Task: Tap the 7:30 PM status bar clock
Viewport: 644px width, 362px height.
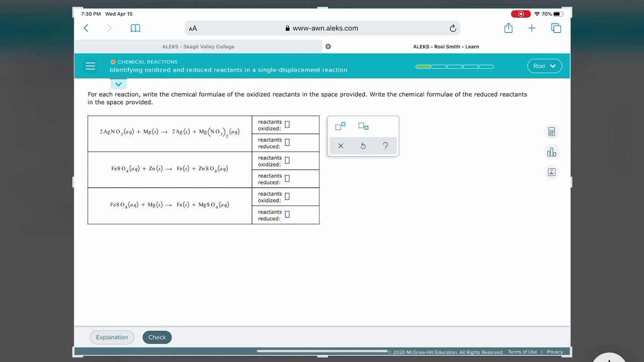Action: tap(91, 14)
